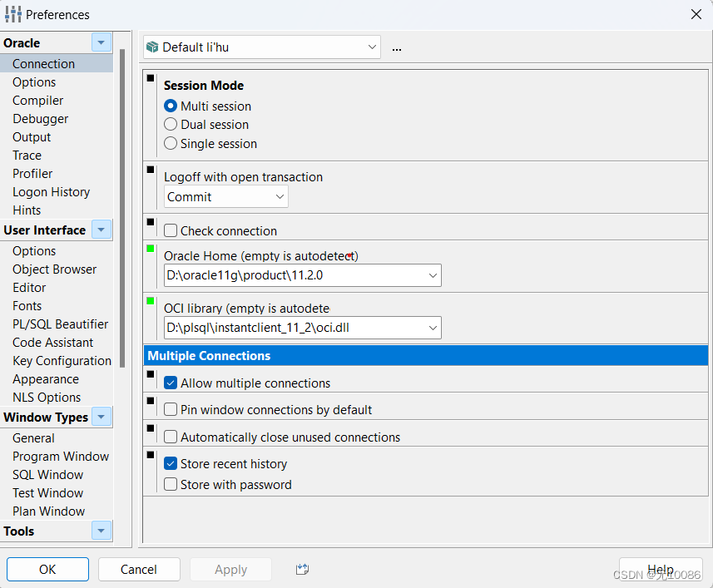The image size is (713, 588).
Task: Click the black indicator square beside Session Mode
Action: [x=151, y=78]
